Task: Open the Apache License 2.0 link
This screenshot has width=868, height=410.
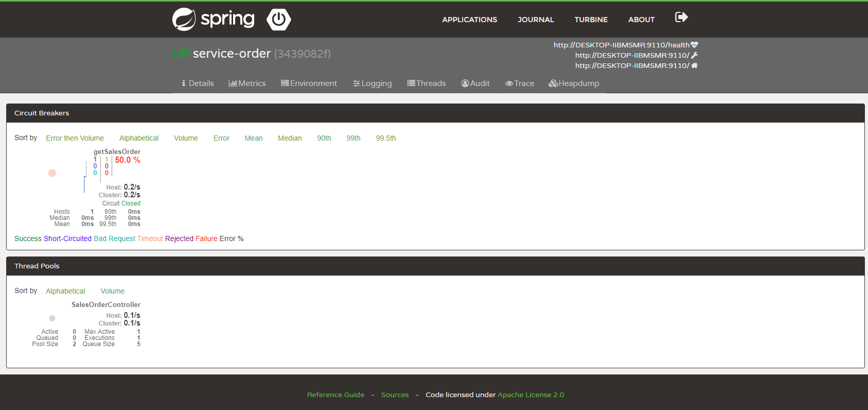Action: pyautogui.click(x=530, y=395)
